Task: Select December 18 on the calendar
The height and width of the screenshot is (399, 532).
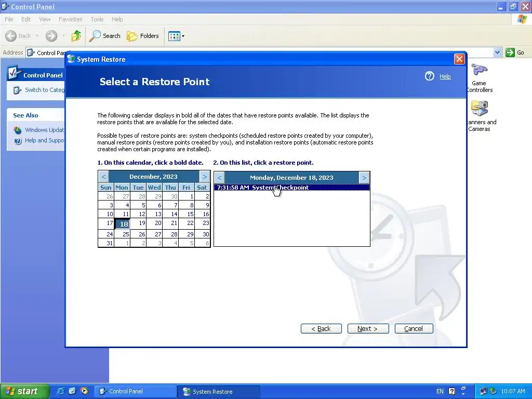Action: (123, 224)
